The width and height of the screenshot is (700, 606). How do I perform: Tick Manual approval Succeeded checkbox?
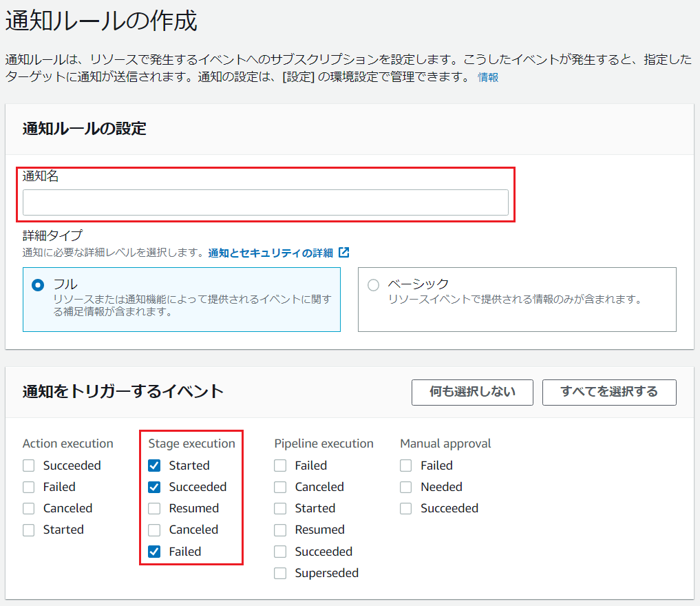click(x=406, y=508)
